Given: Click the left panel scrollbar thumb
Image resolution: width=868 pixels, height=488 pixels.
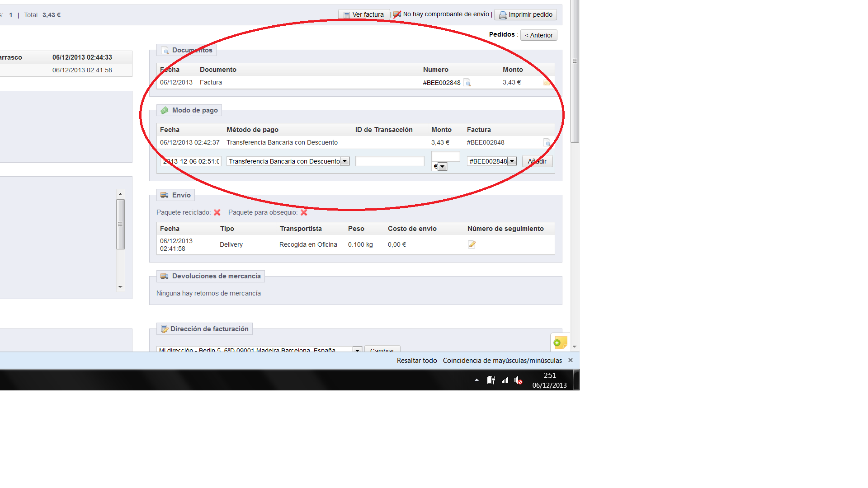Looking at the screenshot, I should point(120,224).
